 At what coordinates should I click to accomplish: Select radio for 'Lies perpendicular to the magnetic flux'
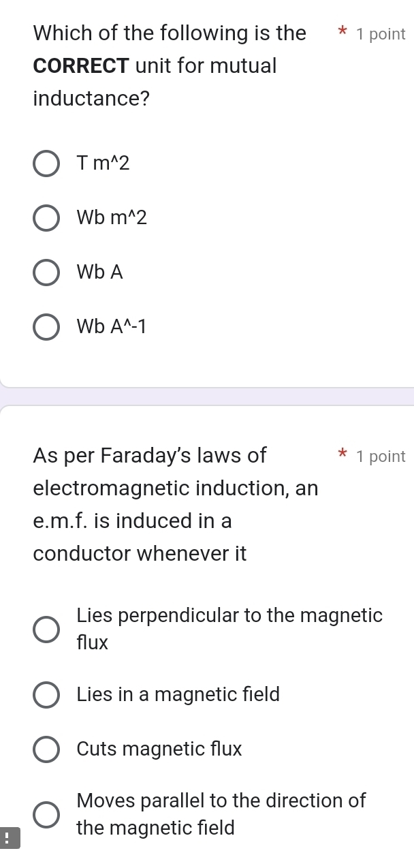pos(46,630)
